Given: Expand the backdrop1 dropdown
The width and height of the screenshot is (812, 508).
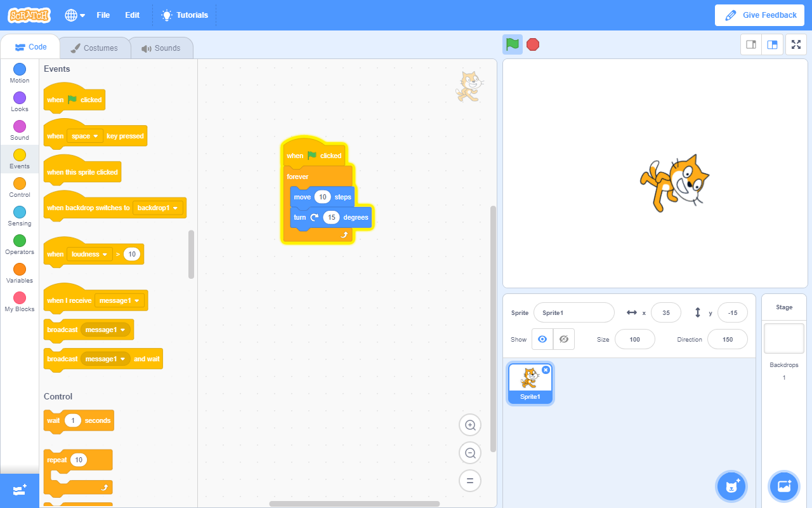Looking at the screenshot, I should 158,208.
